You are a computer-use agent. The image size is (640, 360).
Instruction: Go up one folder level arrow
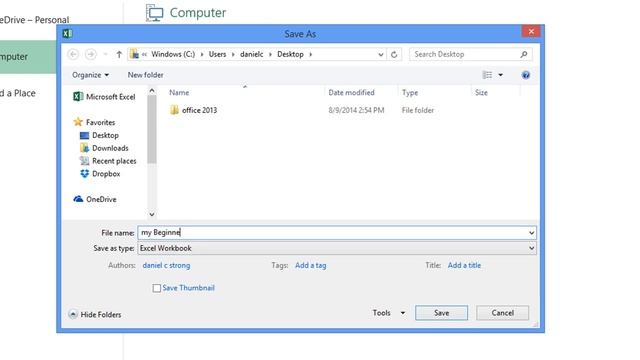pyautogui.click(x=119, y=54)
